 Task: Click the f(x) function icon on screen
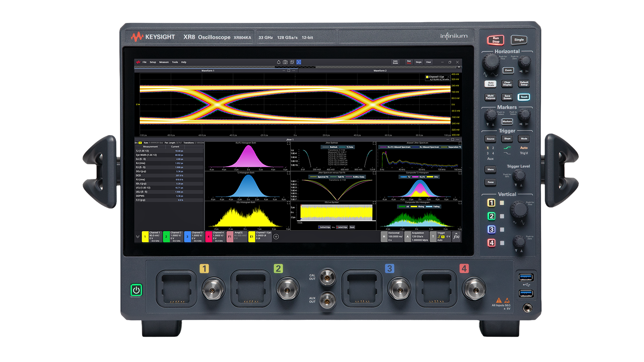point(456,237)
